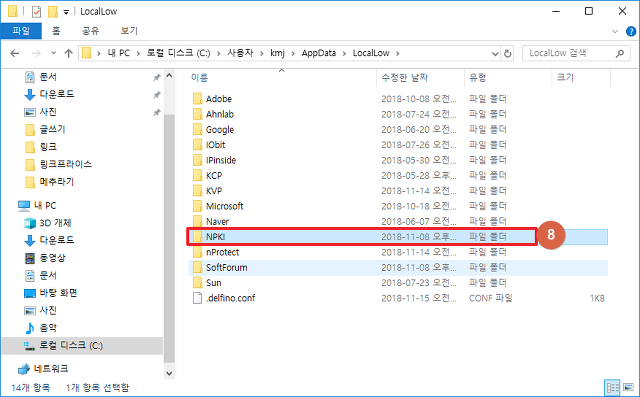This screenshot has height=397, width=640.
Task: Select the SoftForum folder icon
Action: pos(198,268)
